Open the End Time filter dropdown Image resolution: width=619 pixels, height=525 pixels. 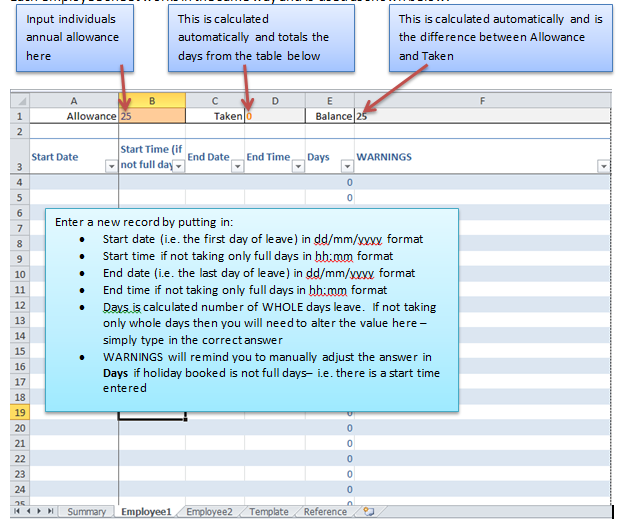(x=297, y=166)
